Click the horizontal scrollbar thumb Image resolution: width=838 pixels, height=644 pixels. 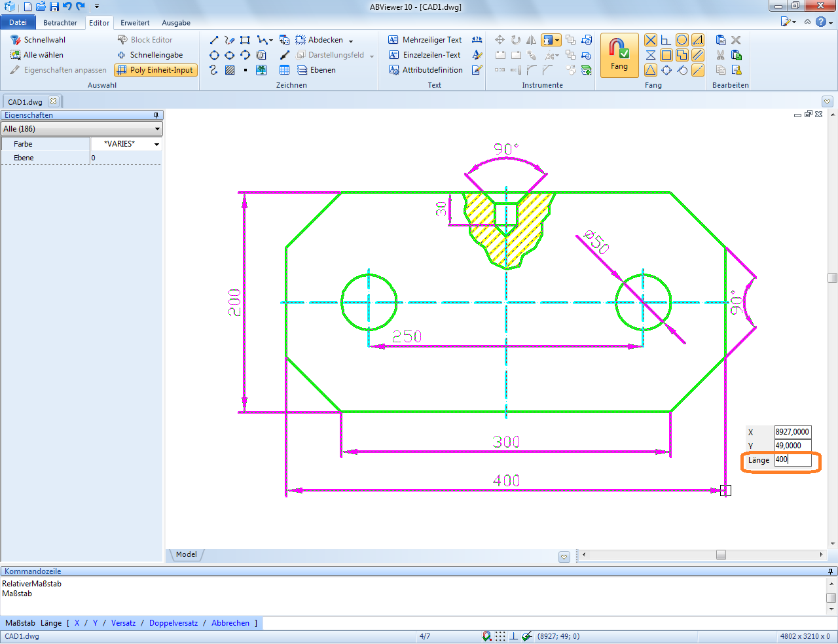[x=721, y=555]
